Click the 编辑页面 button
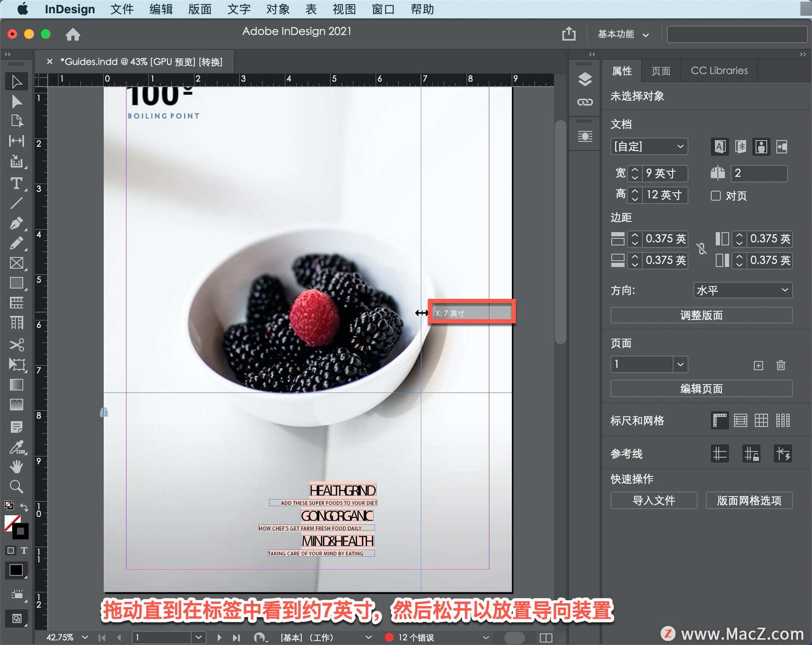 701,389
